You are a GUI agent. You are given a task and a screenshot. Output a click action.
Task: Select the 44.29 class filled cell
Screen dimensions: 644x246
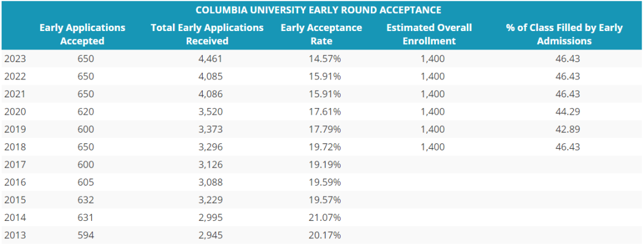tap(568, 111)
